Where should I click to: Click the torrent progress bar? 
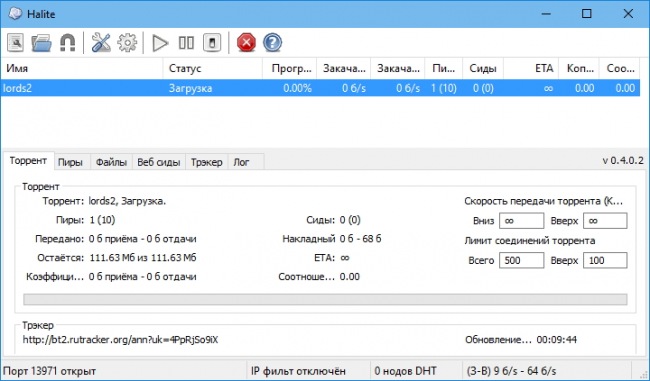pos(325,299)
